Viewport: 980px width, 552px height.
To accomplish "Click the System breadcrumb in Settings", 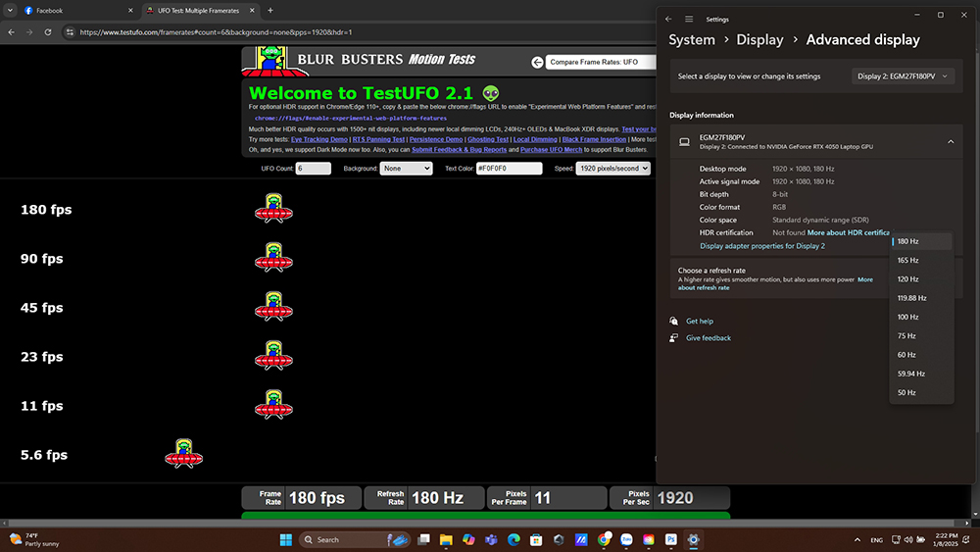I will pos(691,40).
